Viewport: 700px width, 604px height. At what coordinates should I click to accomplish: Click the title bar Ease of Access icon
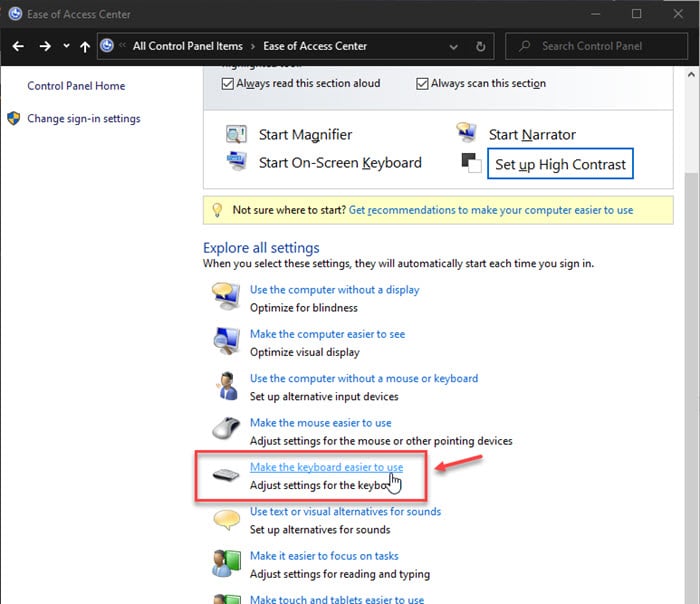15,14
